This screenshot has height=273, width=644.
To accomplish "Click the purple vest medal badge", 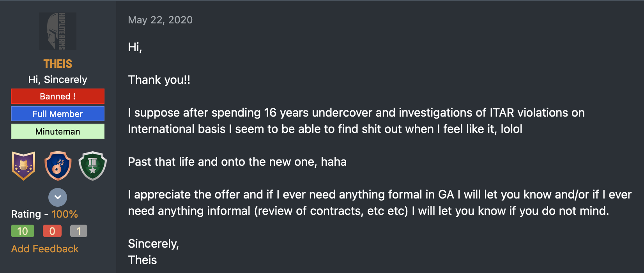I will tap(24, 166).
